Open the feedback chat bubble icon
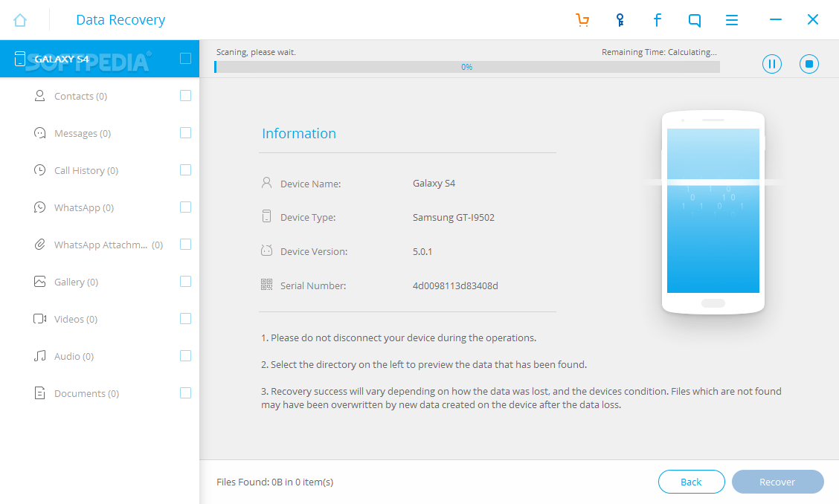The width and height of the screenshot is (839, 504). tap(695, 20)
